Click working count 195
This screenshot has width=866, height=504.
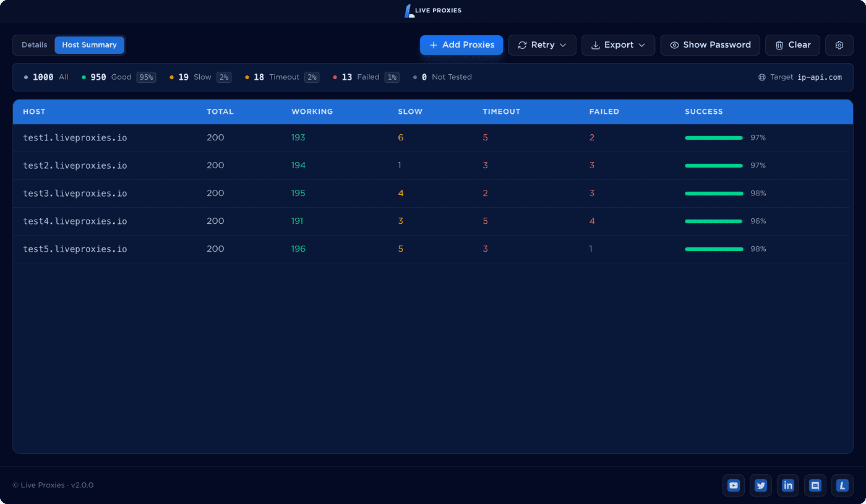pos(298,194)
